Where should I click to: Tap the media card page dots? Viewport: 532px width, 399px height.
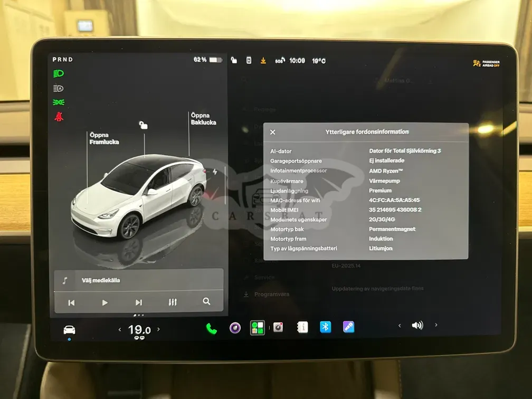pyautogui.click(x=139, y=315)
